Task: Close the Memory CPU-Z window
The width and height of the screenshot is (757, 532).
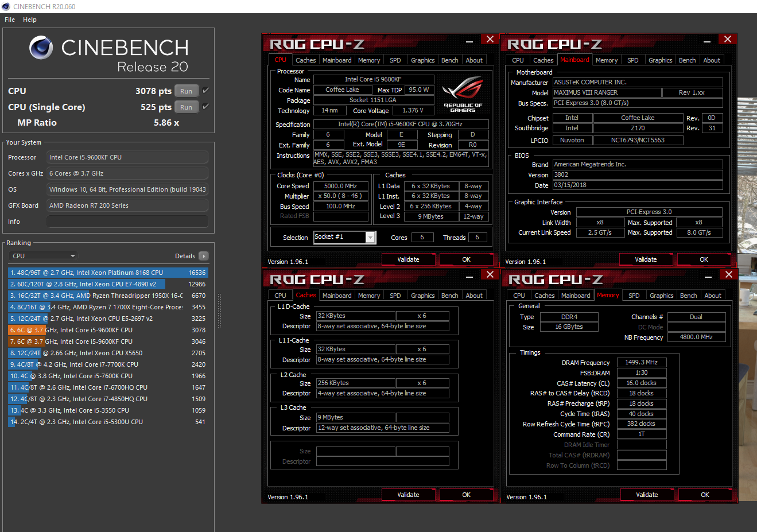Action: [728, 274]
